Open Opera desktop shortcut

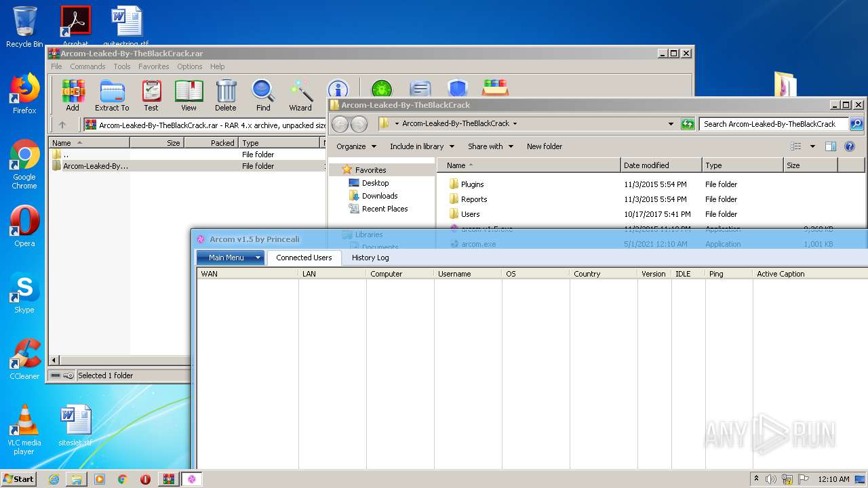pos(24,226)
